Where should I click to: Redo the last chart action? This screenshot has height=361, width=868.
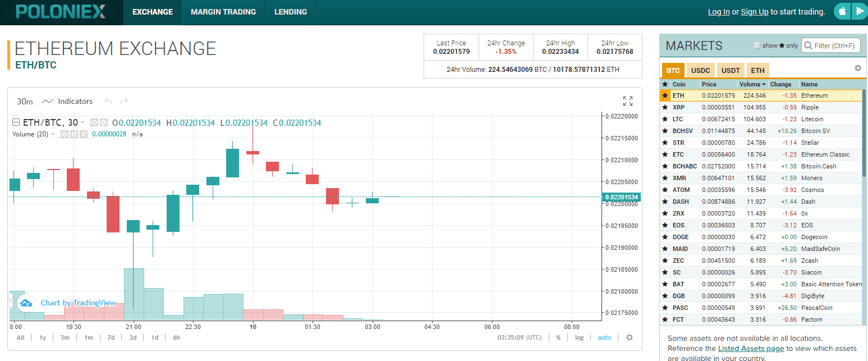coord(124,101)
